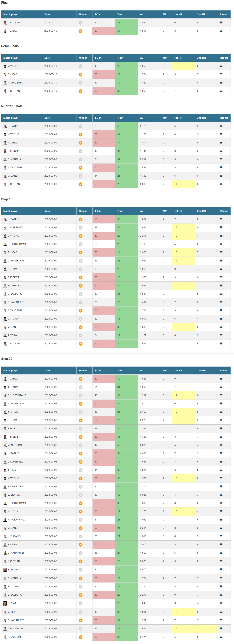Select the Semi Finals section heading
Image resolution: width=234 pixels, height=644 pixels.
tap(10, 46)
